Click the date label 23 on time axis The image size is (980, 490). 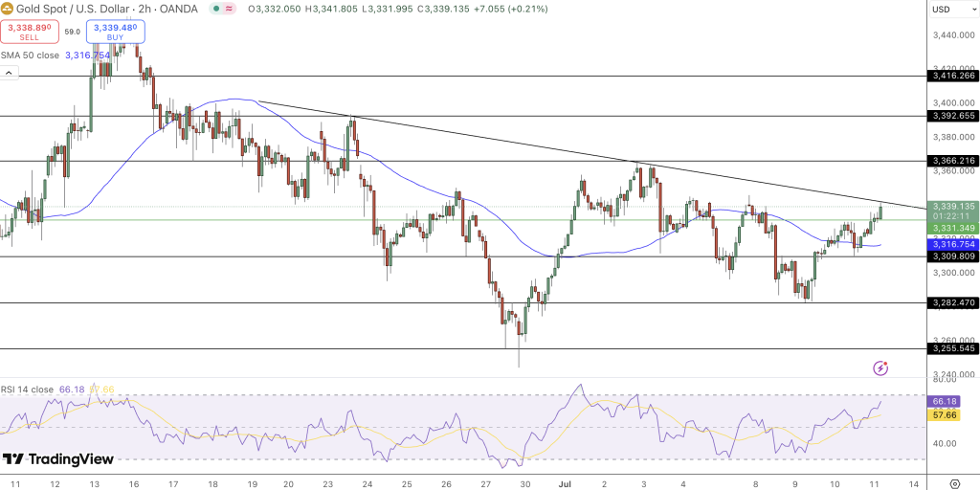click(x=327, y=483)
